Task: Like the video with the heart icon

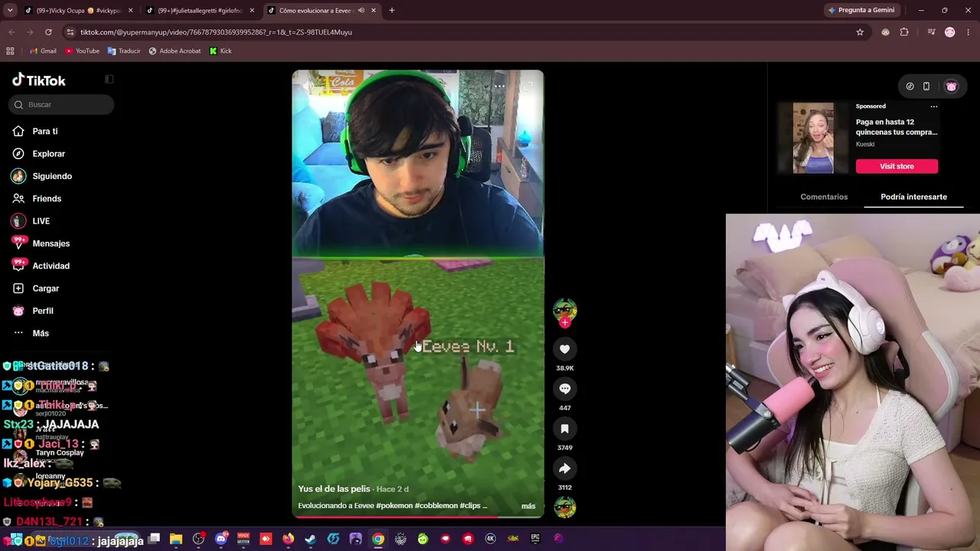Action: 565,349
